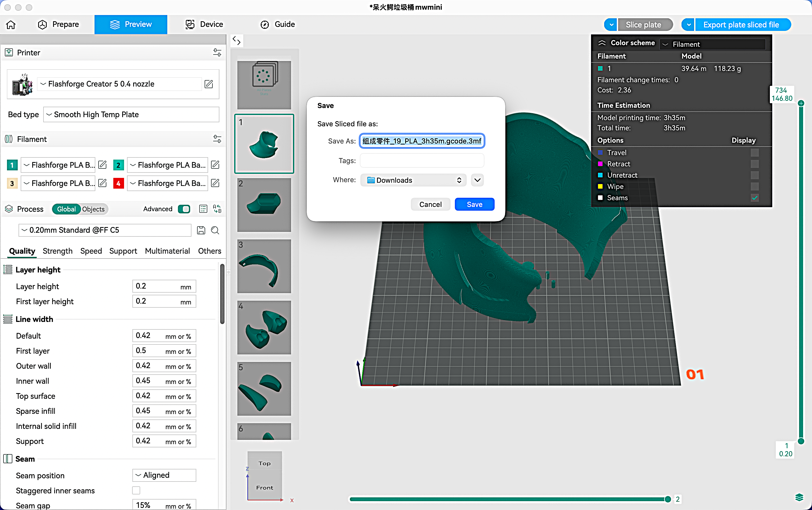Click the horizontal move slider handle
The image size is (812, 510).
pyautogui.click(x=667, y=499)
